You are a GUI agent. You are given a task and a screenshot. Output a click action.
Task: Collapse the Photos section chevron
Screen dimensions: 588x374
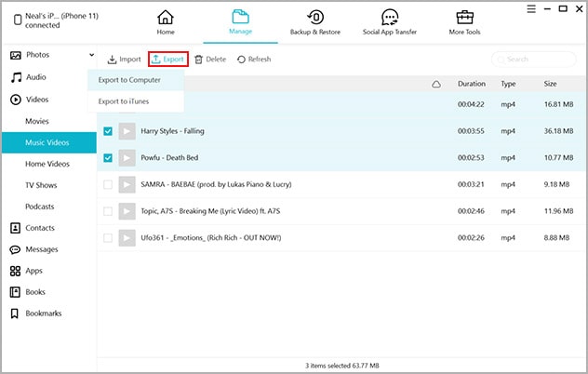click(x=91, y=55)
